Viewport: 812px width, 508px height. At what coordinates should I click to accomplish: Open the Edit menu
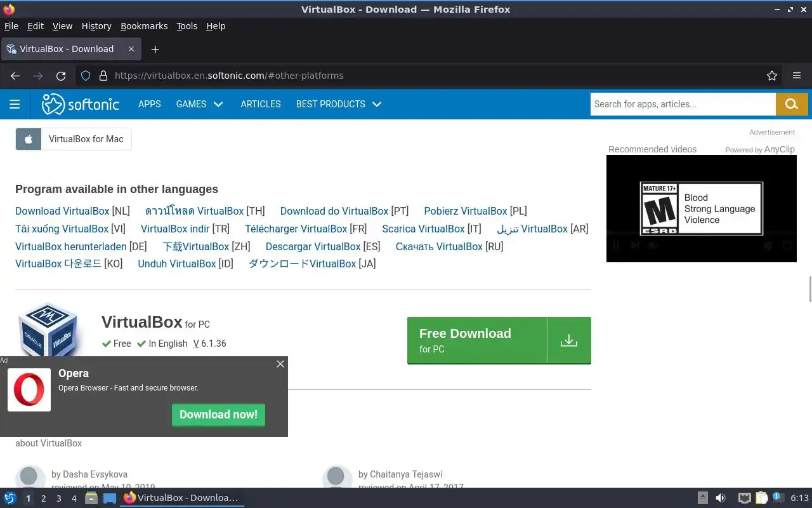point(36,26)
